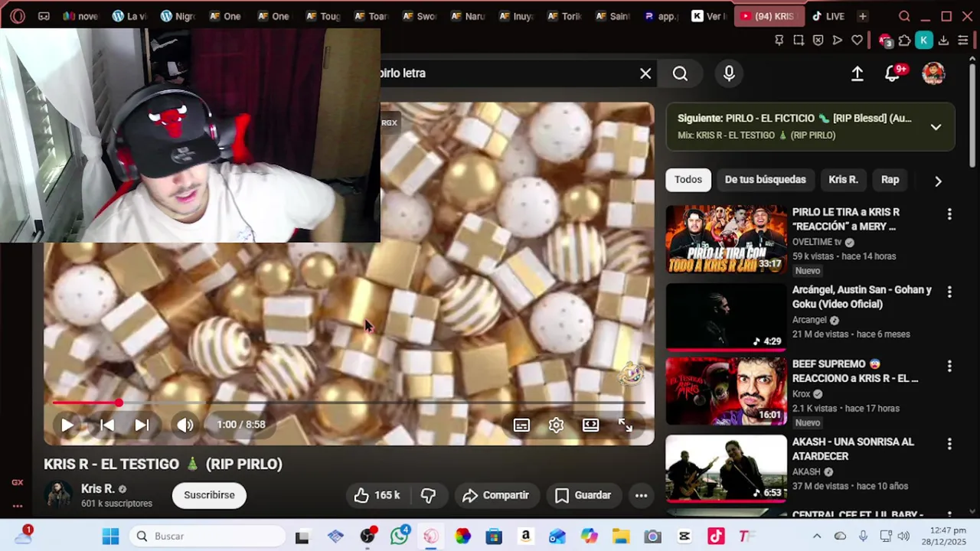Open options for AKASH video
Viewport: 980px width, 551px height.
coord(949,444)
